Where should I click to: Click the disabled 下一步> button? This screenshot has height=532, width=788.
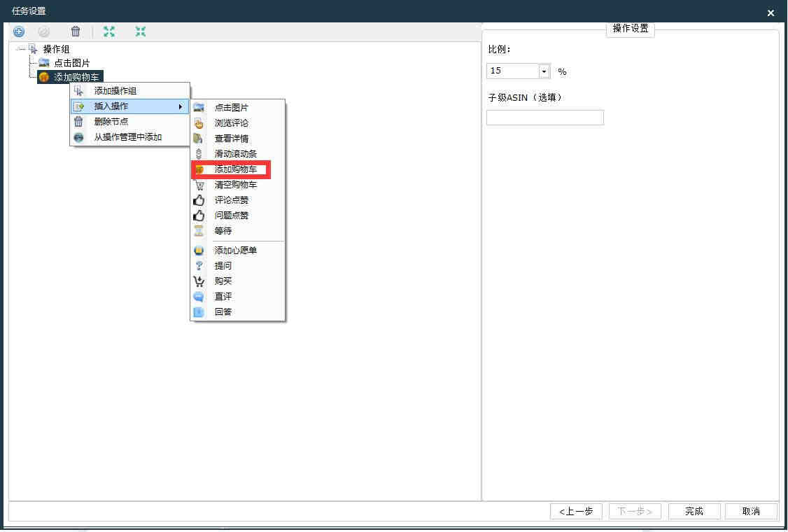point(635,512)
